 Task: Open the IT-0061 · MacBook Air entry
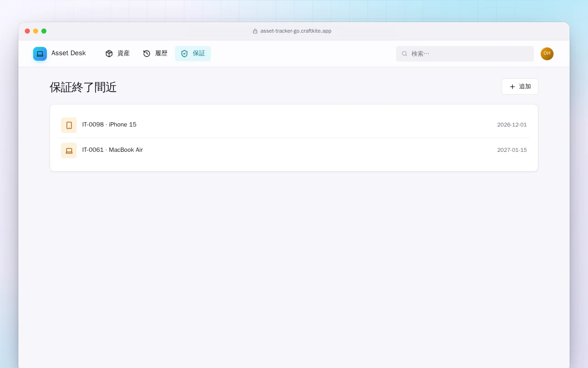294,150
